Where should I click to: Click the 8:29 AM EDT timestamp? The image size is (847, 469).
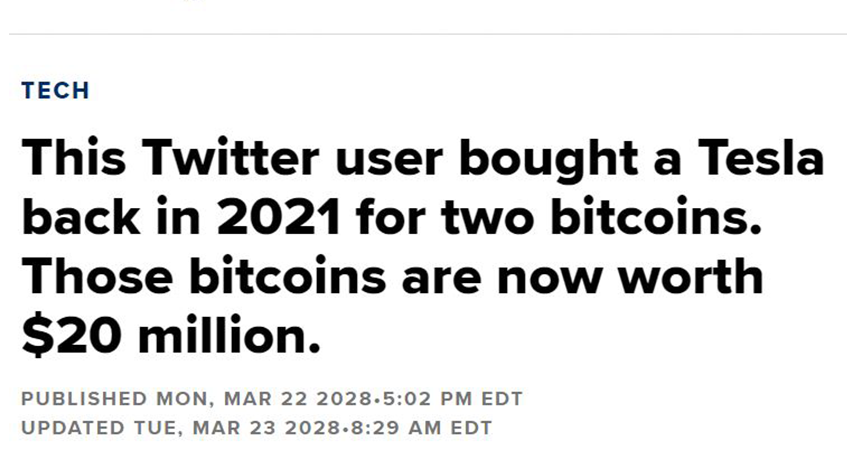pyautogui.click(x=421, y=428)
